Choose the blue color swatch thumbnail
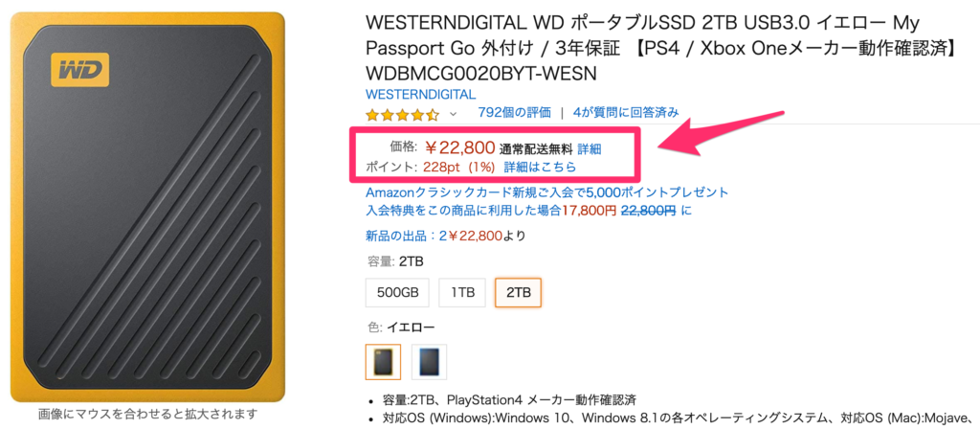The width and height of the screenshot is (980, 429). point(429,361)
